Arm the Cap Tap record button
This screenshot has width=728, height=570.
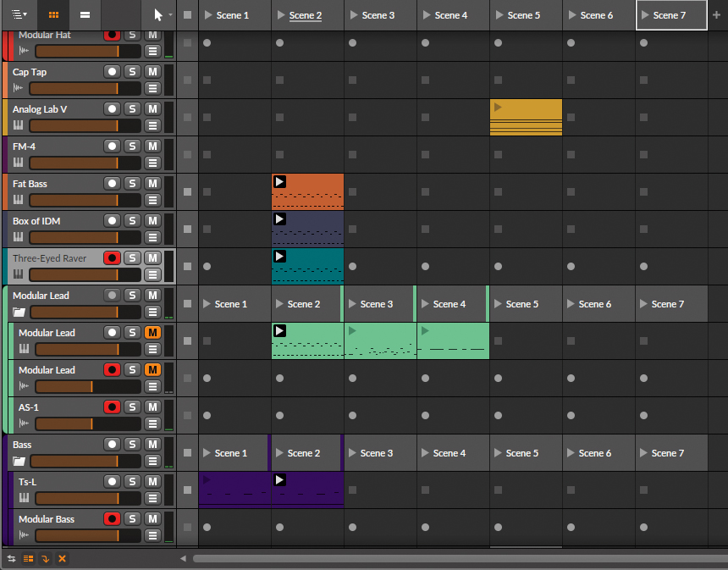tap(111, 71)
